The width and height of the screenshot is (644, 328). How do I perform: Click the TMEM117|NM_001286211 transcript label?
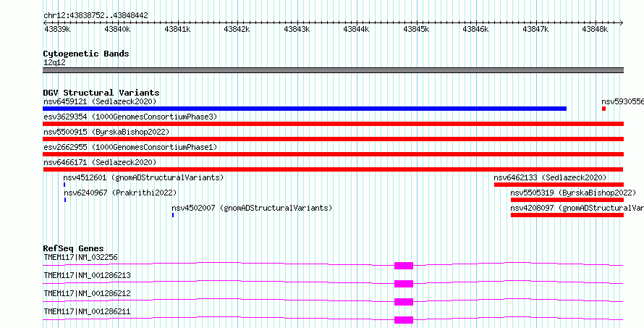pos(87,311)
